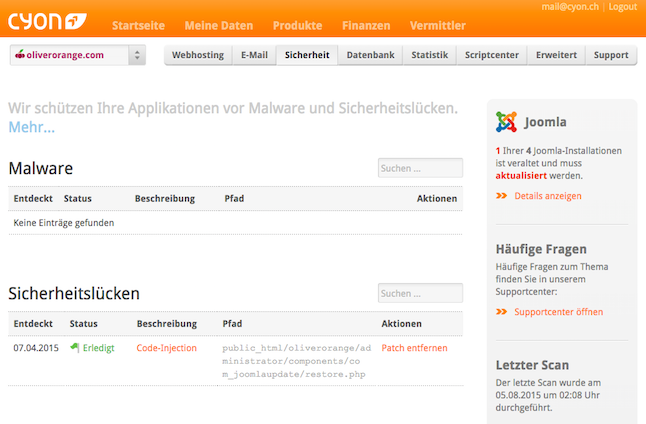Click the aktualisiert link in Joomla box
The width and height of the screenshot is (646, 424).
point(521,176)
